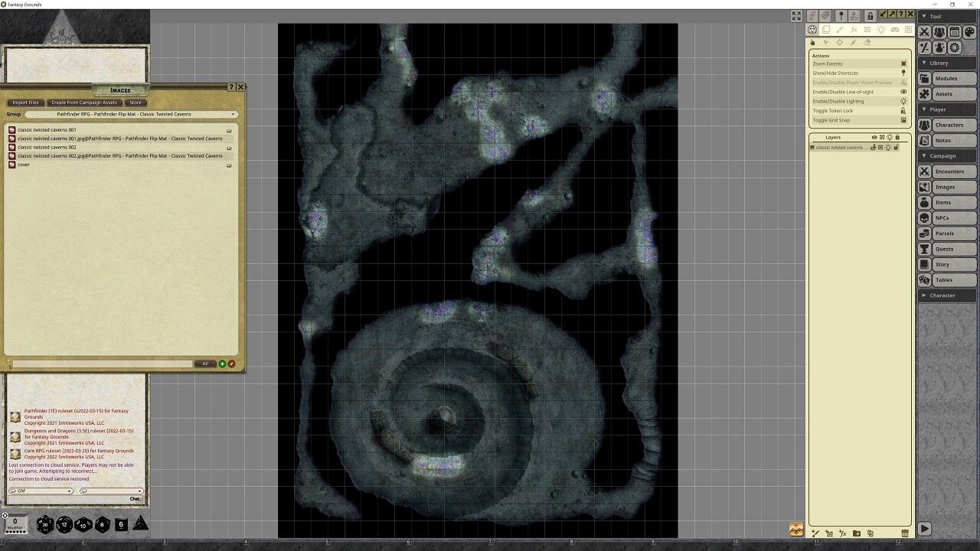980x551 pixels.
Task: Select the drawing brush tool icon
Action: (x=839, y=29)
